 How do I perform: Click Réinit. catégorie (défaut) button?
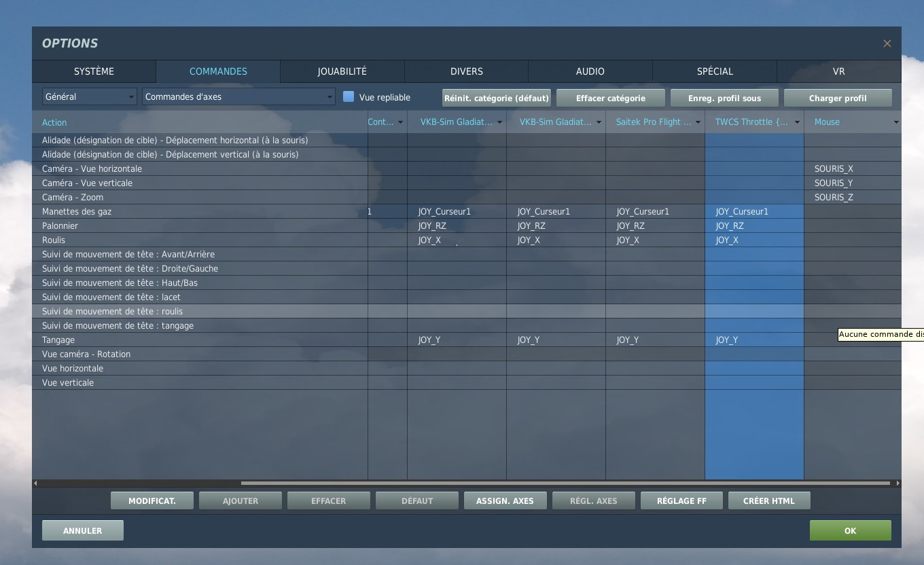click(497, 98)
